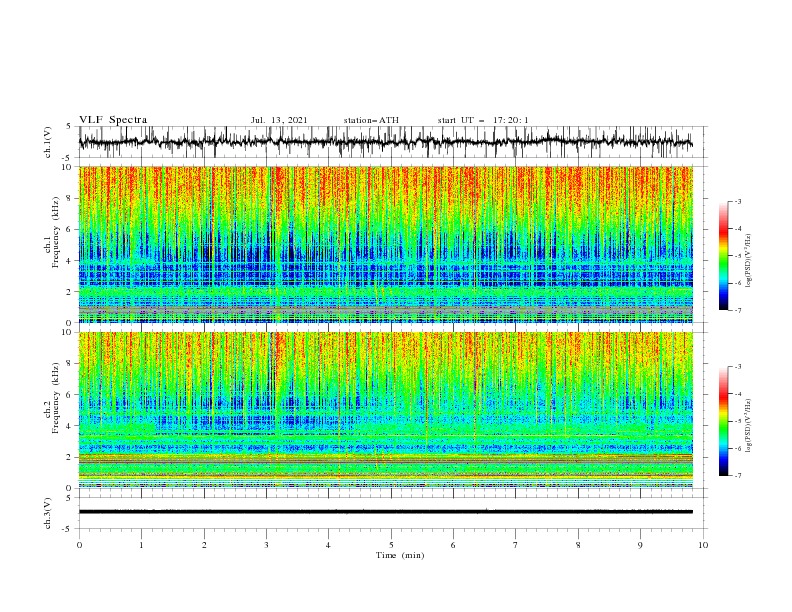The height and width of the screenshot is (612, 792).
Task: Click the time axis tick label "0"
Action: click(x=79, y=545)
